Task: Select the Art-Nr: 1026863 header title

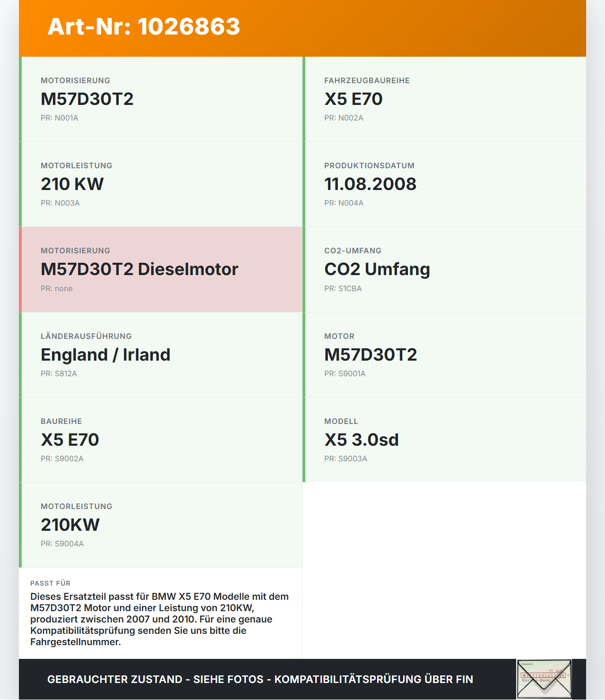Action: pyautogui.click(x=144, y=26)
